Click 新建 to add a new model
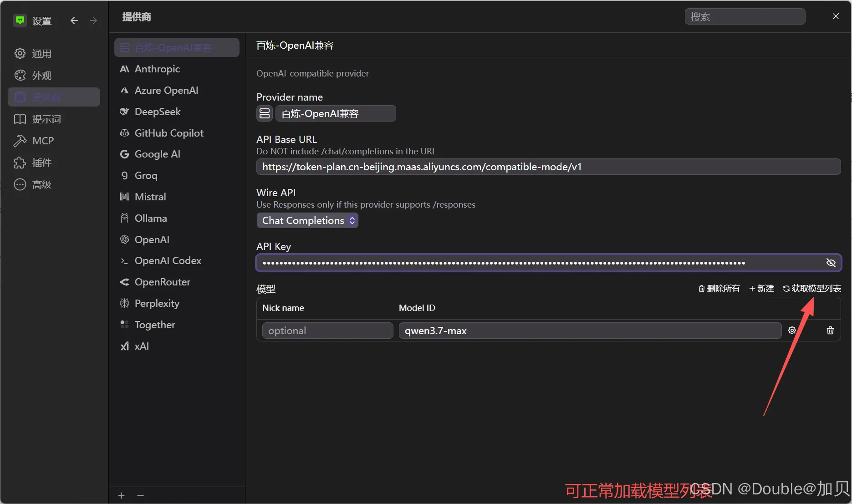The width and height of the screenshot is (852, 504). click(761, 289)
